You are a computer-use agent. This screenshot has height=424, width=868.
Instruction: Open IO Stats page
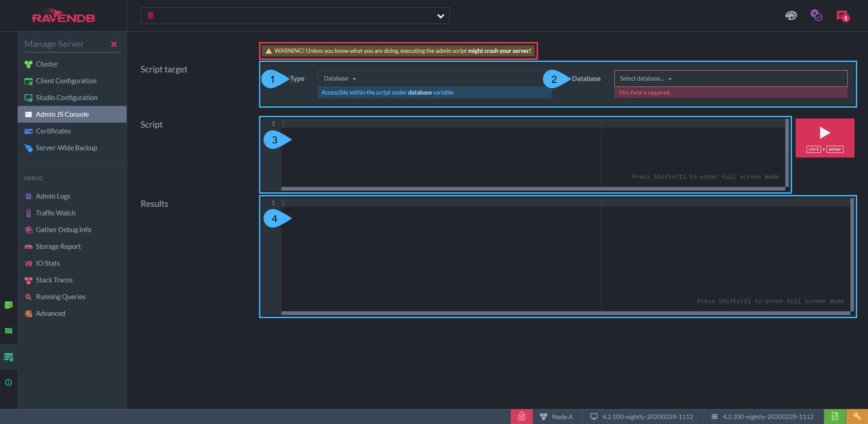click(x=72, y=263)
